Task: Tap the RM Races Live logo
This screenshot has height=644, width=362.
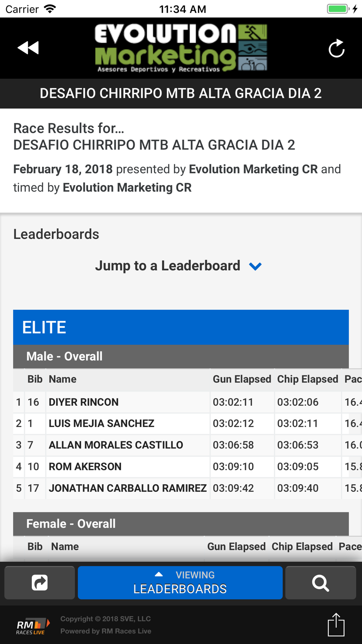Action: pos(33,626)
